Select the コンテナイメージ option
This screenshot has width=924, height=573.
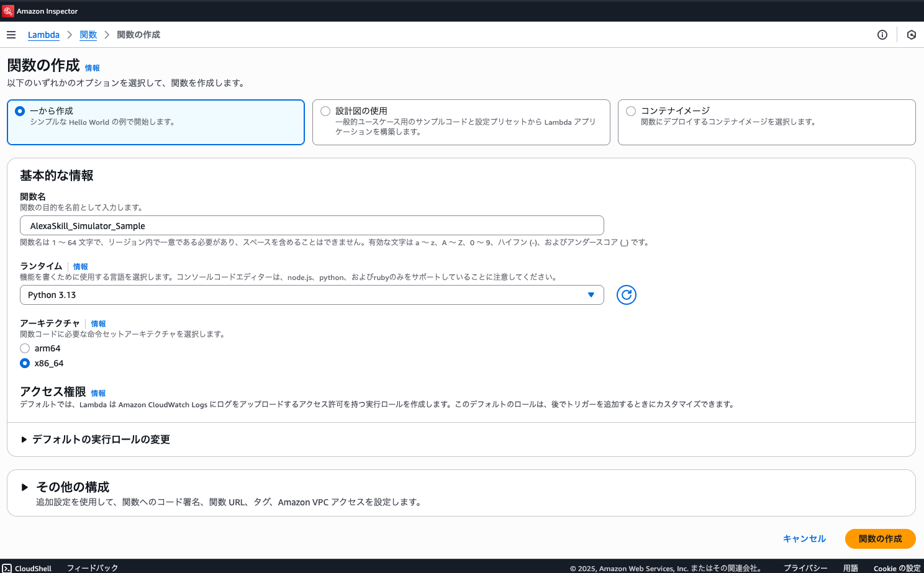pos(631,111)
